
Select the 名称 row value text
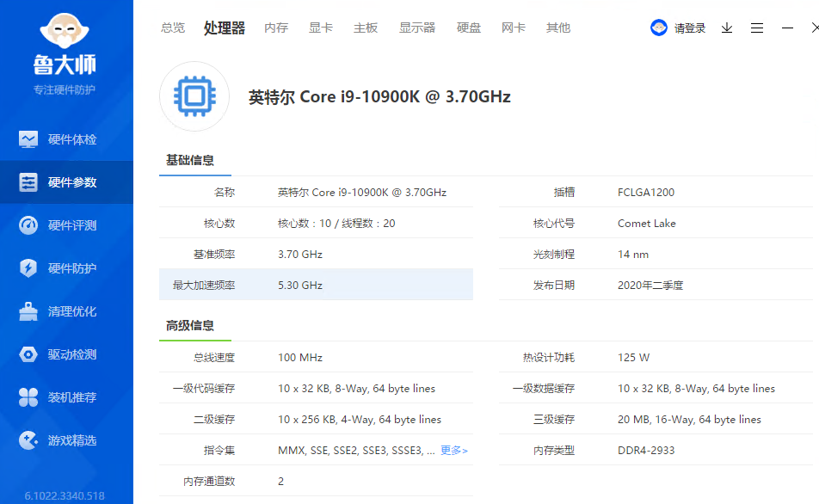coord(362,193)
